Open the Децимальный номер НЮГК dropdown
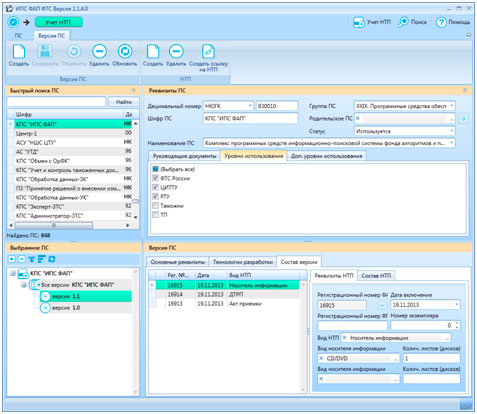This screenshot has width=477, height=414. click(250, 106)
